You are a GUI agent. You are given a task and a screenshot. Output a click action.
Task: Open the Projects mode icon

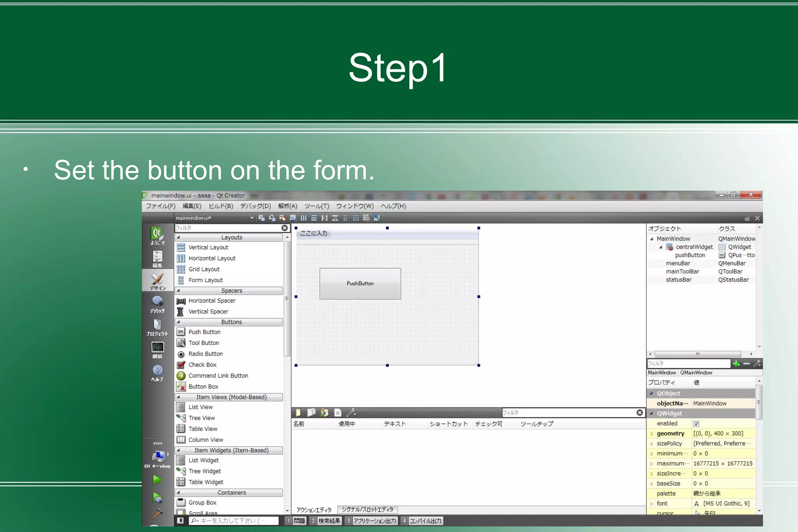point(157,327)
